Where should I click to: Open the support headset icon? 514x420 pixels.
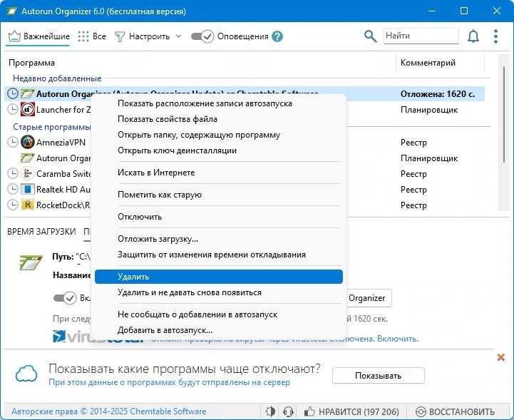click(x=288, y=411)
